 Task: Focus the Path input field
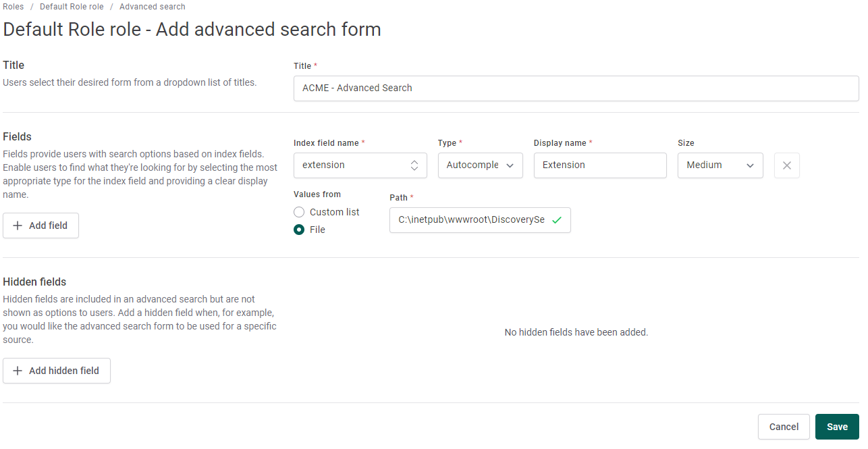[x=471, y=220]
